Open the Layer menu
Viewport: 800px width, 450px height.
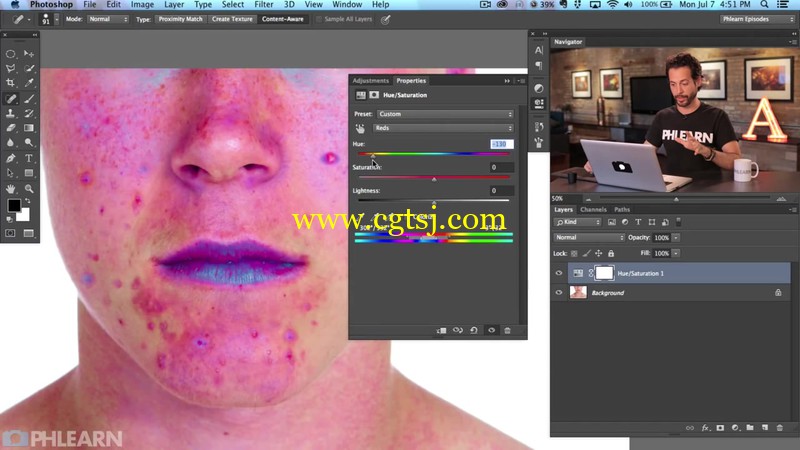click(173, 5)
